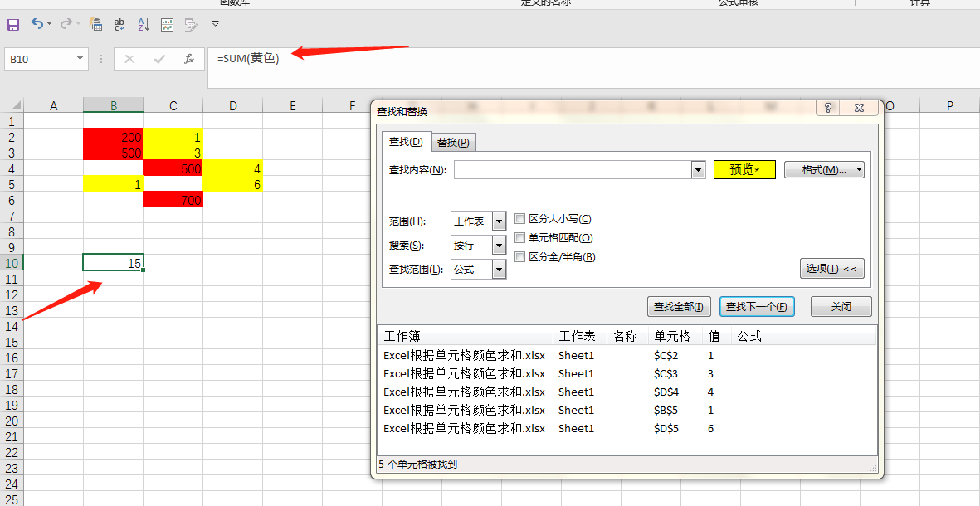Click the yellow 预览 format preview swatch
This screenshot has height=506, width=980.
click(744, 170)
